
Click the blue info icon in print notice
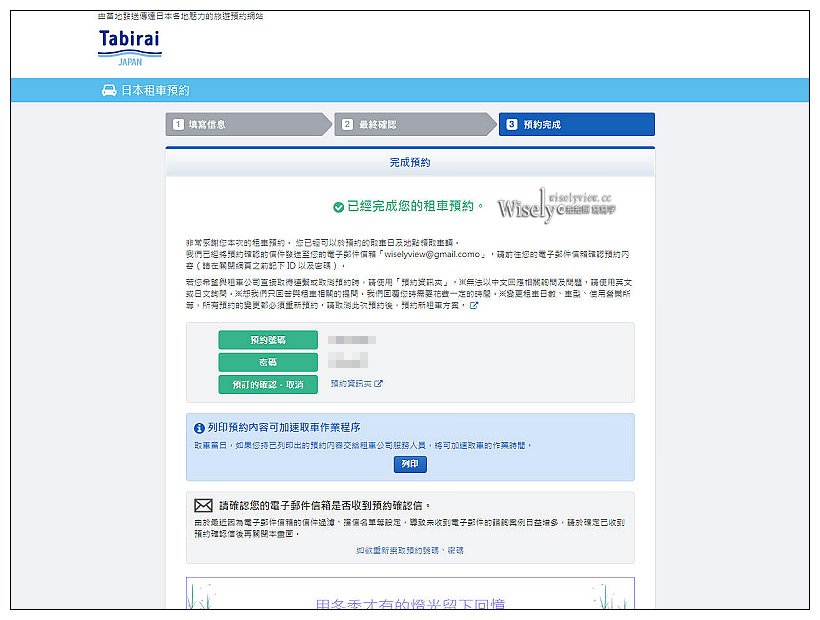coord(199,428)
